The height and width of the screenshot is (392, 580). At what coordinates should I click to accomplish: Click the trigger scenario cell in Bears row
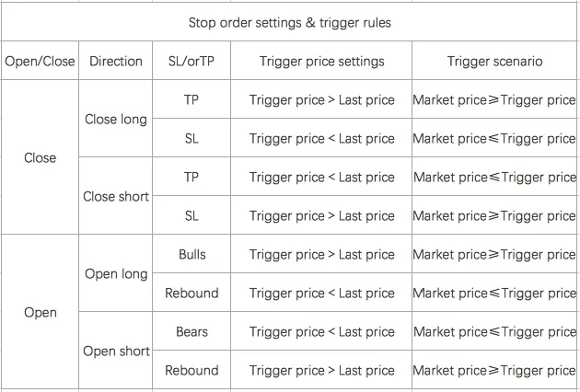(x=494, y=332)
